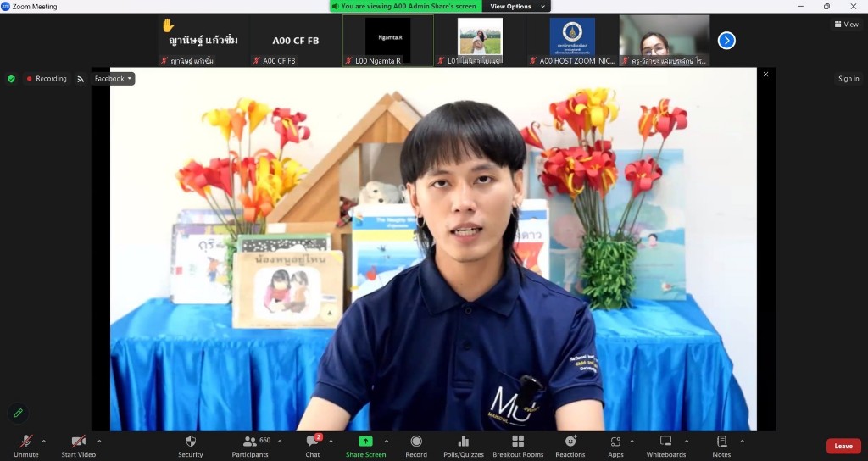This screenshot has width=868, height=461.
Task: Select the A00 CF FB participant tile
Action: 296,41
